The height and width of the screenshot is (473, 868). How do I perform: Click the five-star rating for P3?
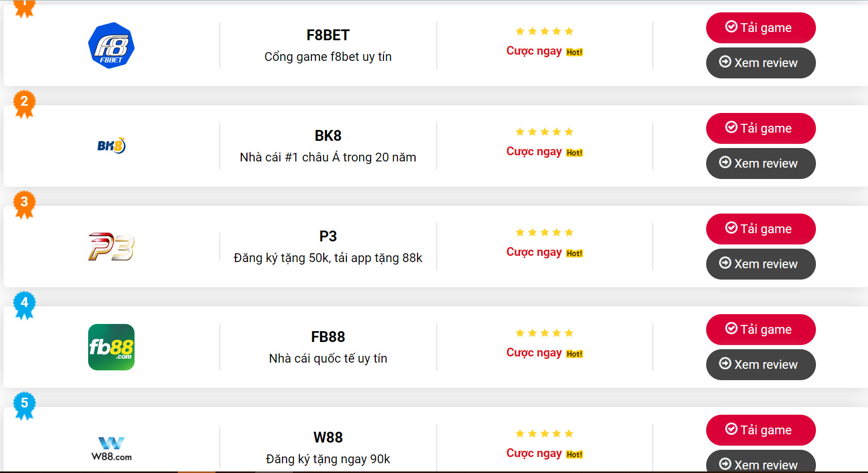pyautogui.click(x=544, y=233)
